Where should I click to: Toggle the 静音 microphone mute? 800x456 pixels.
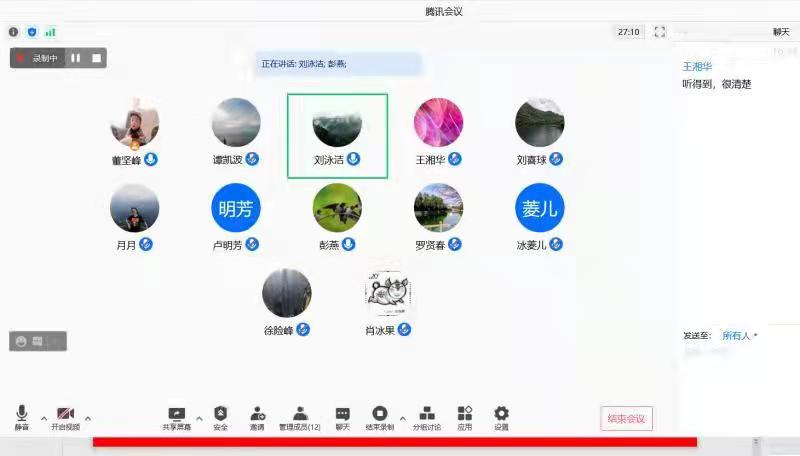(x=22, y=417)
